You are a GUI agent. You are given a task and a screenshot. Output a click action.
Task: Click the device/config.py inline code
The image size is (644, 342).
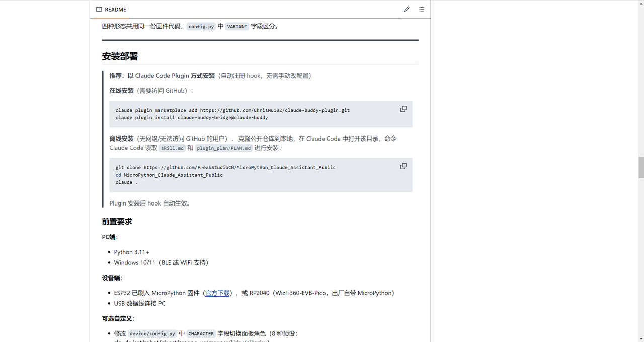(x=152, y=333)
